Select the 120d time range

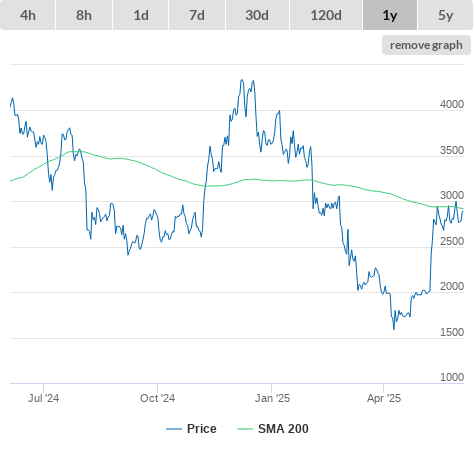[326, 15]
